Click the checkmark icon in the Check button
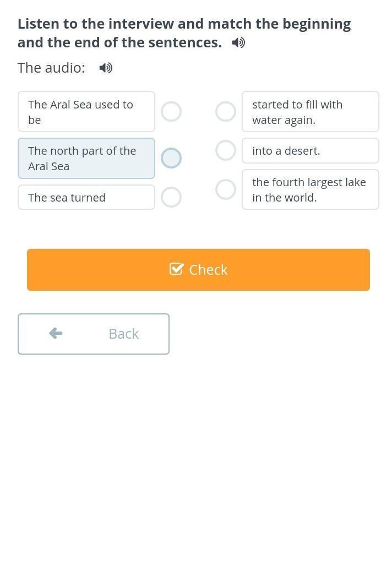Image resolution: width=392 pixels, height=565 pixels. (x=176, y=269)
